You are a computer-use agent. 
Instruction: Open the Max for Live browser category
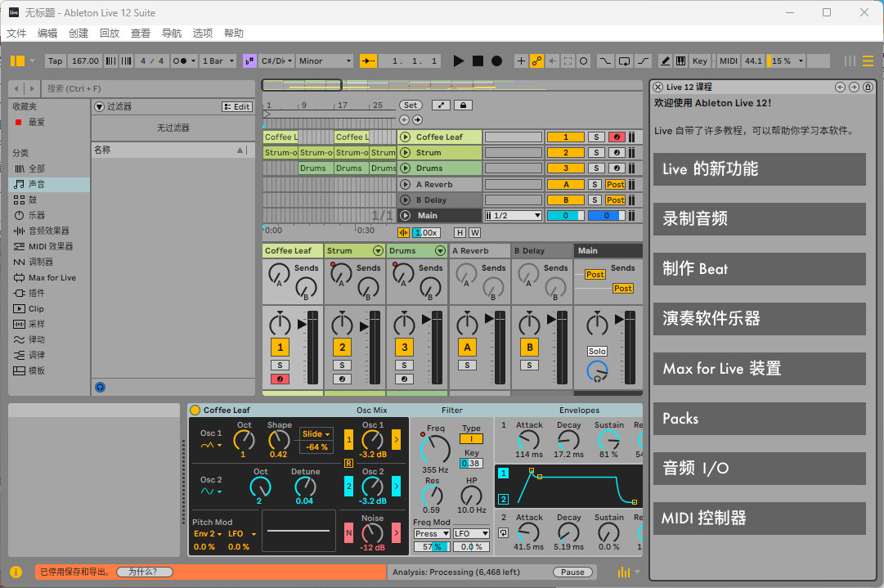(x=49, y=277)
